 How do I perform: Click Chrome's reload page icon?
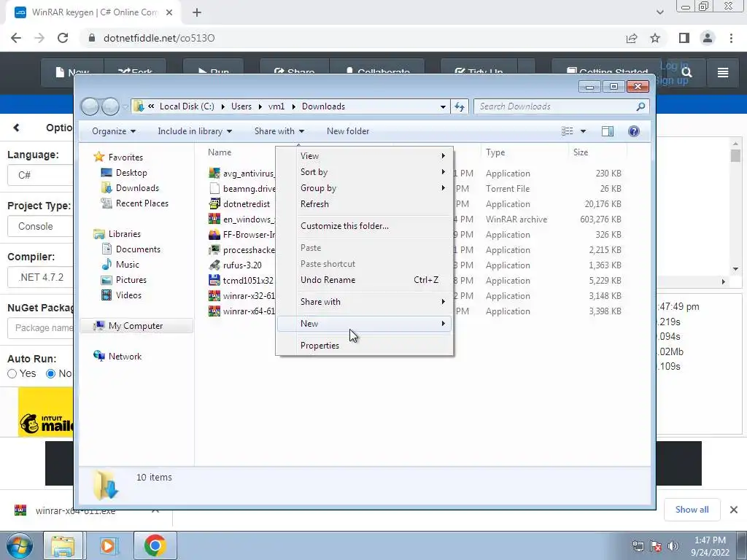coord(63,38)
